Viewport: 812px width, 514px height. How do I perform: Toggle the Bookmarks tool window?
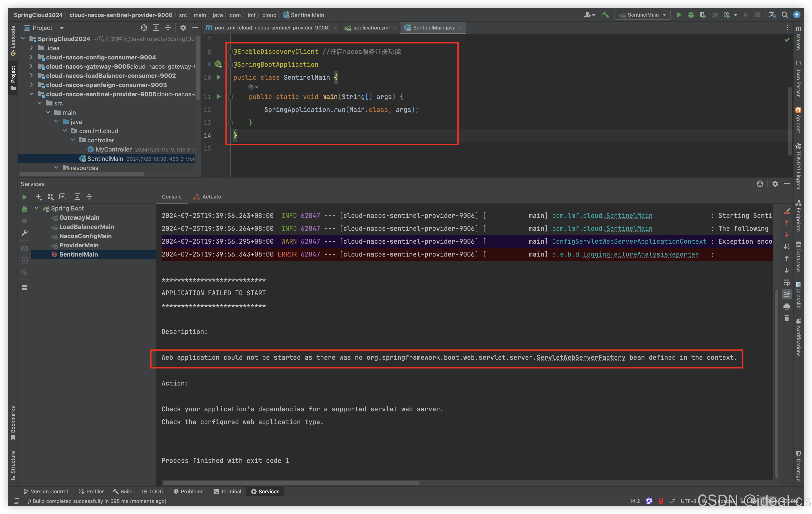pyautogui.click(x=13, y=423)
